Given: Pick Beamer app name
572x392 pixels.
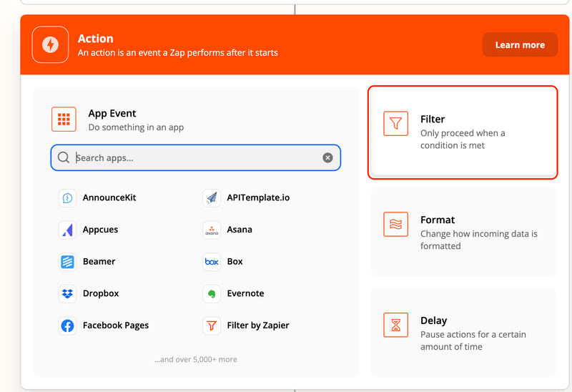Looking at the screenshot, I should tap(99, 261).
